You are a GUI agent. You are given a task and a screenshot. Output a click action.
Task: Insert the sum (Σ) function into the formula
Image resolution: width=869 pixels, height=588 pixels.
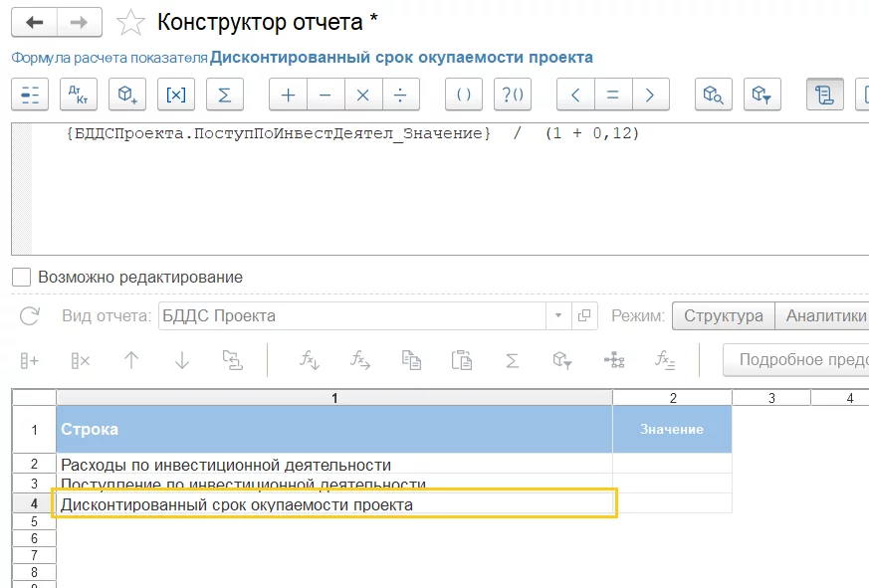pyautogui.click(x=224, y=95)
